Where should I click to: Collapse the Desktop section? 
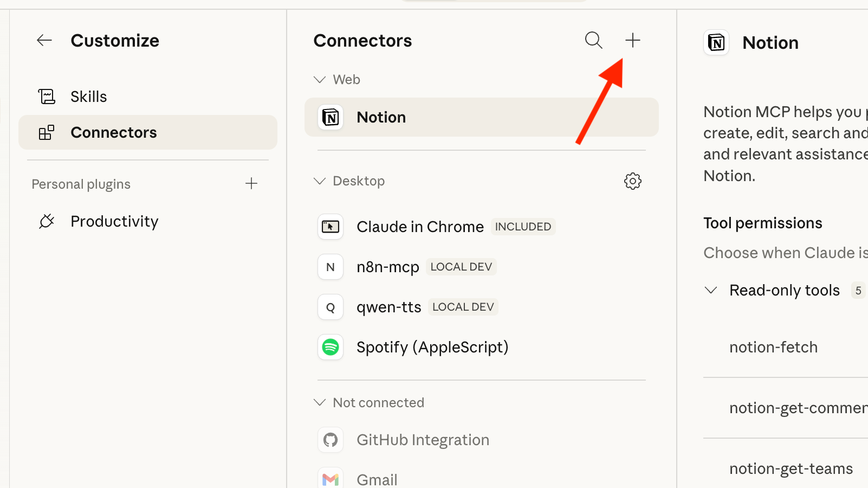(320, 181)
